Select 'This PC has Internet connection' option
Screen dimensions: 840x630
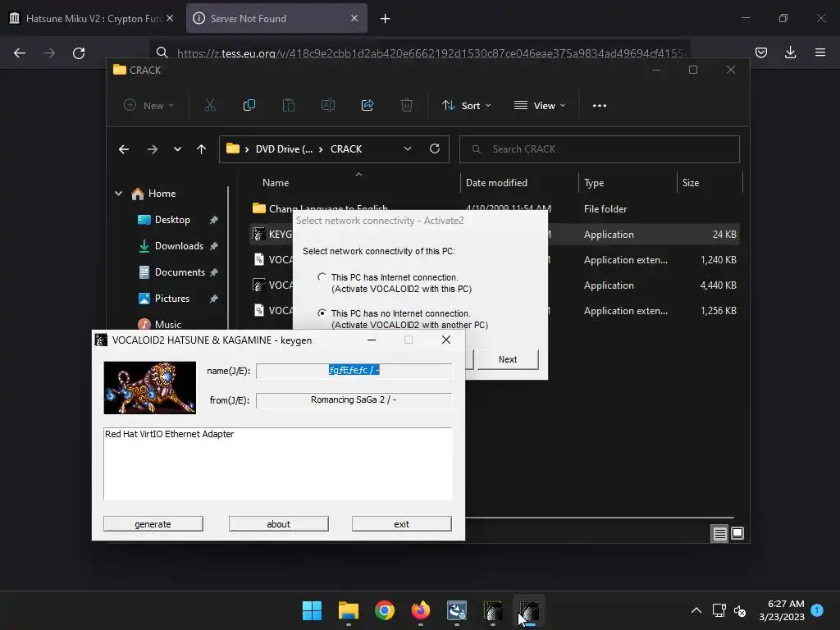[x=322, y=277]
